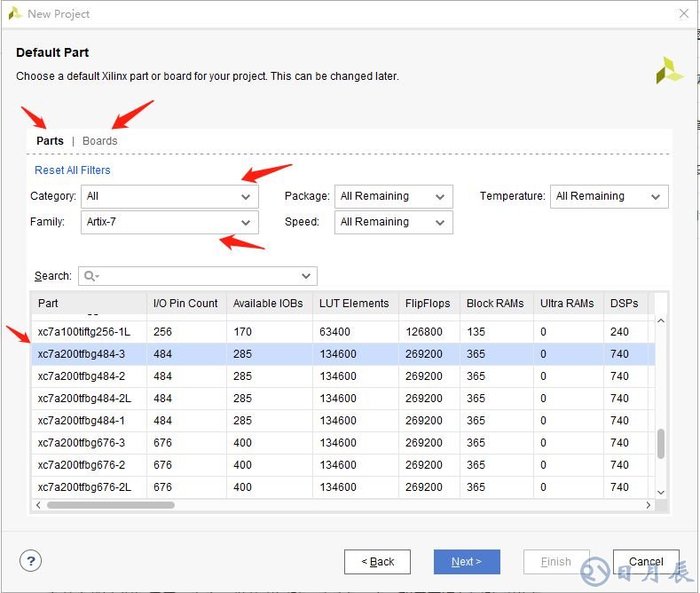Open the Category dropdown
The image size is (700, 593).
tap(169, 196)
